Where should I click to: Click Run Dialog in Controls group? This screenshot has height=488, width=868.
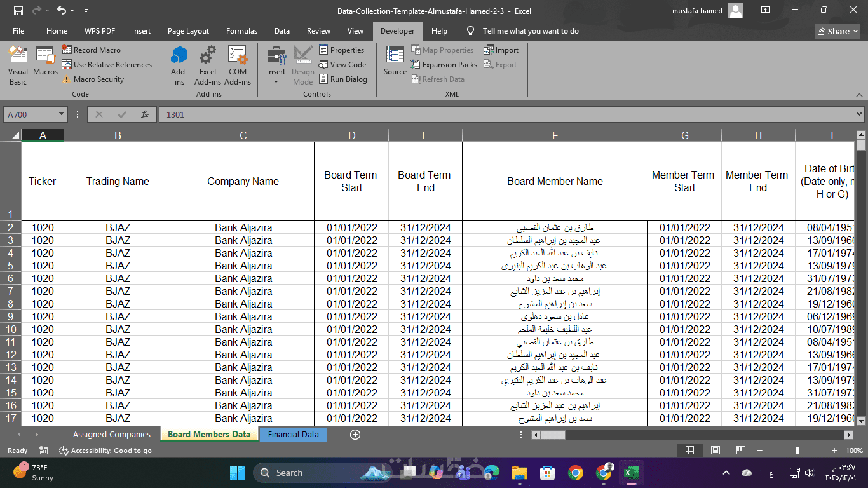342,79
